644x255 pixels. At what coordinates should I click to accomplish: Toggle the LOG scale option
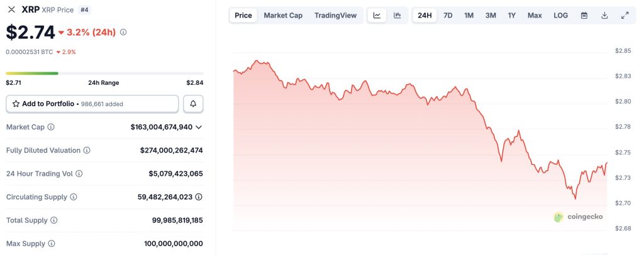pyautogui.click(x=560, y=15)
